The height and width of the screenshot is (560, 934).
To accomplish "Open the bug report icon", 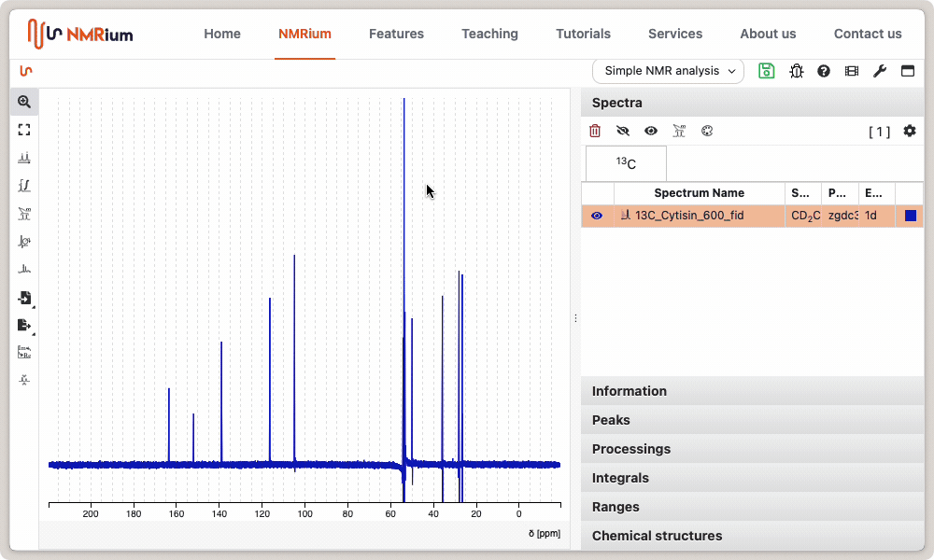I will (796, 71).
